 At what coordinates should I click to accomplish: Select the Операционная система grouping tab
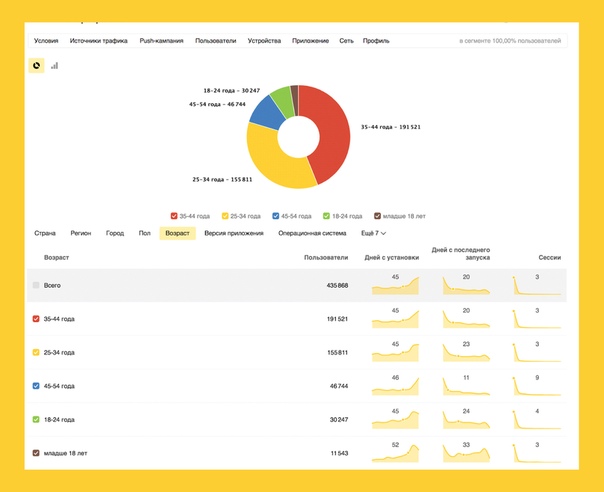pyautogui.click(x=312, y=233)
